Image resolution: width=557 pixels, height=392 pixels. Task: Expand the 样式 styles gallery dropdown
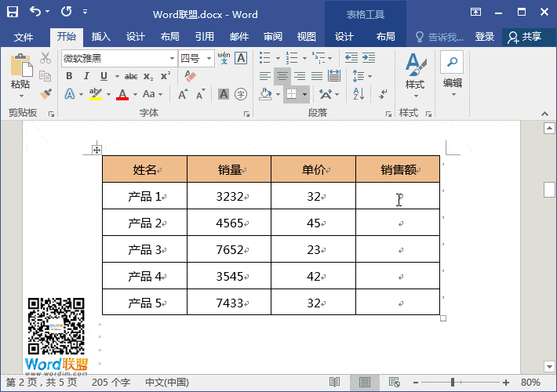click(x=416, y=96)
